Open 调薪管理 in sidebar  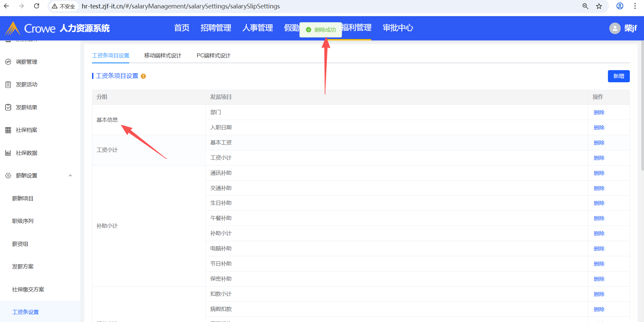(27, 62)
